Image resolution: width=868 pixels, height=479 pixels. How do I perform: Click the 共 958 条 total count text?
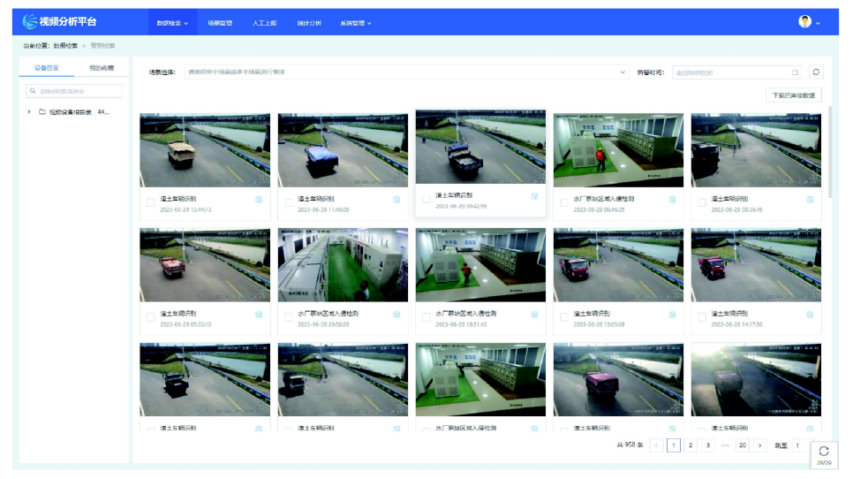(630, 445)
